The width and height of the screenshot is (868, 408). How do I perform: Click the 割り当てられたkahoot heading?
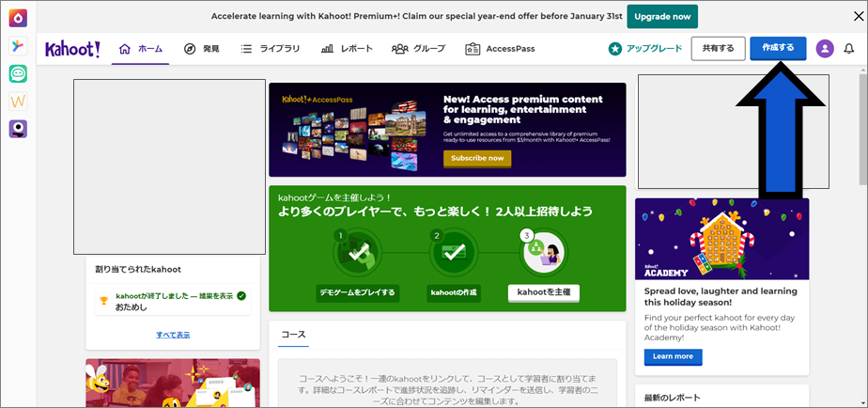coord(138,270)
